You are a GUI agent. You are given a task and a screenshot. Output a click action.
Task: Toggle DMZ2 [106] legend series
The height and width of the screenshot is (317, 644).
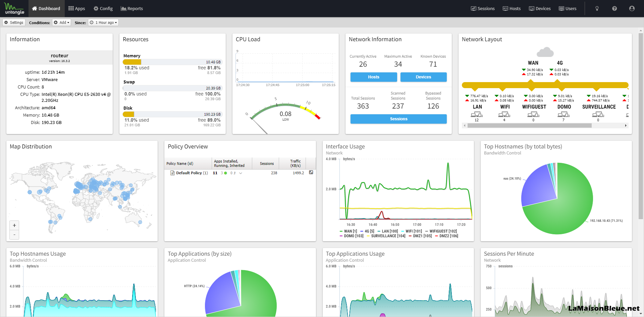click(446, 236)
